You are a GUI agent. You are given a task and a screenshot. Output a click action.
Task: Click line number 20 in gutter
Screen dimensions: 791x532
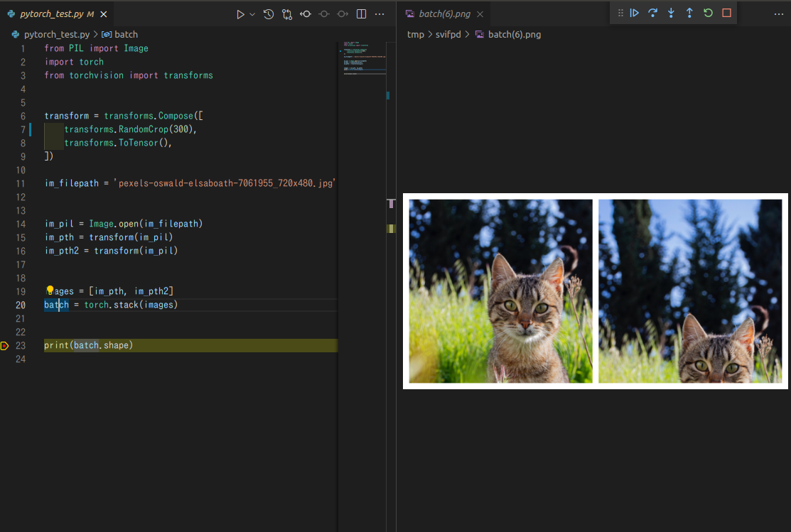21,305
